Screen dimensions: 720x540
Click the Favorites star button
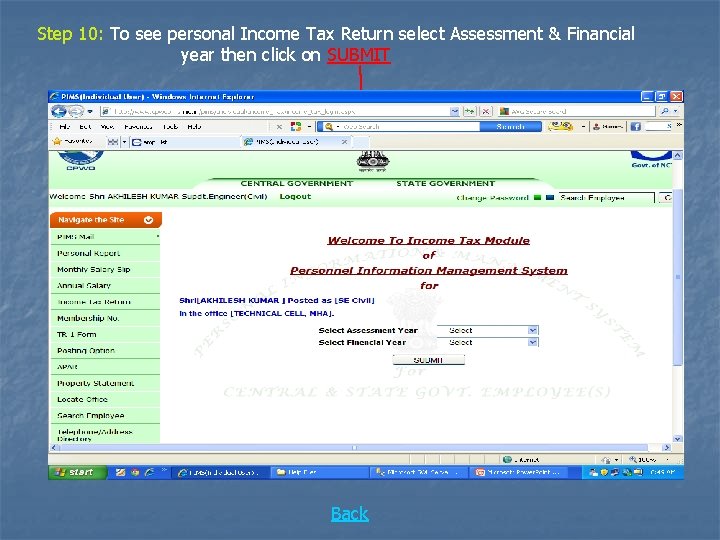(x=73, y=142)
